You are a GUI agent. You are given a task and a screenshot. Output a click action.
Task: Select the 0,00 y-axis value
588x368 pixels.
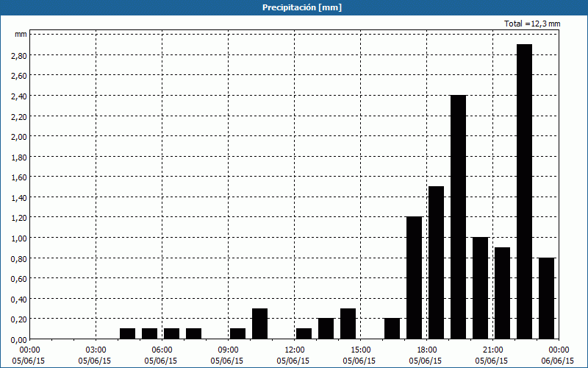tap(19, 339)
